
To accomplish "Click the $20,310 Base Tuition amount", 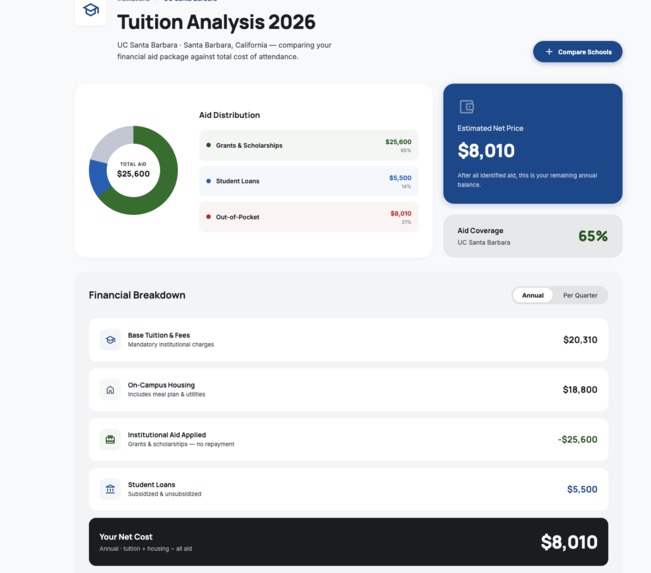I will click(580, 340).
